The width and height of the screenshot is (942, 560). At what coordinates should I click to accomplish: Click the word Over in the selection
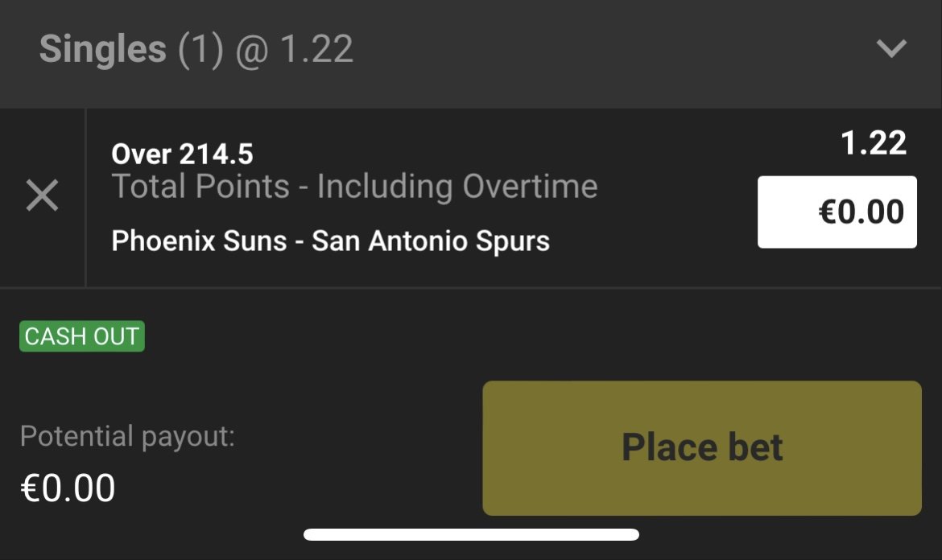tap(142, 154)
